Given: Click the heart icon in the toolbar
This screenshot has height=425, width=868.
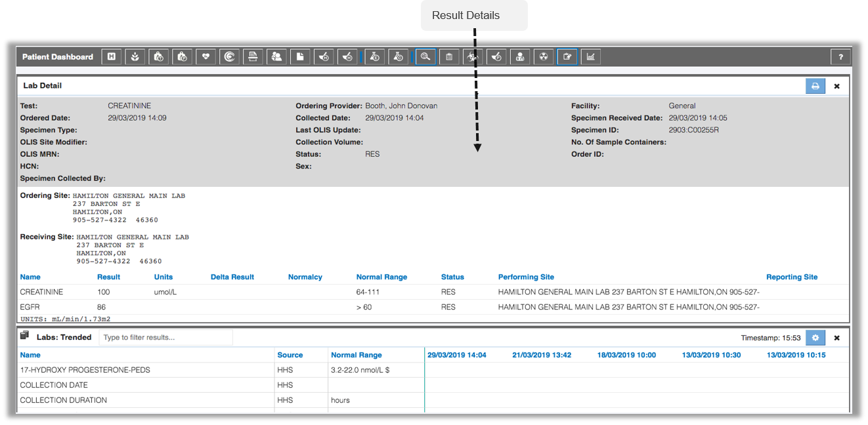Looking at the screenshot, I should (206, 56).
